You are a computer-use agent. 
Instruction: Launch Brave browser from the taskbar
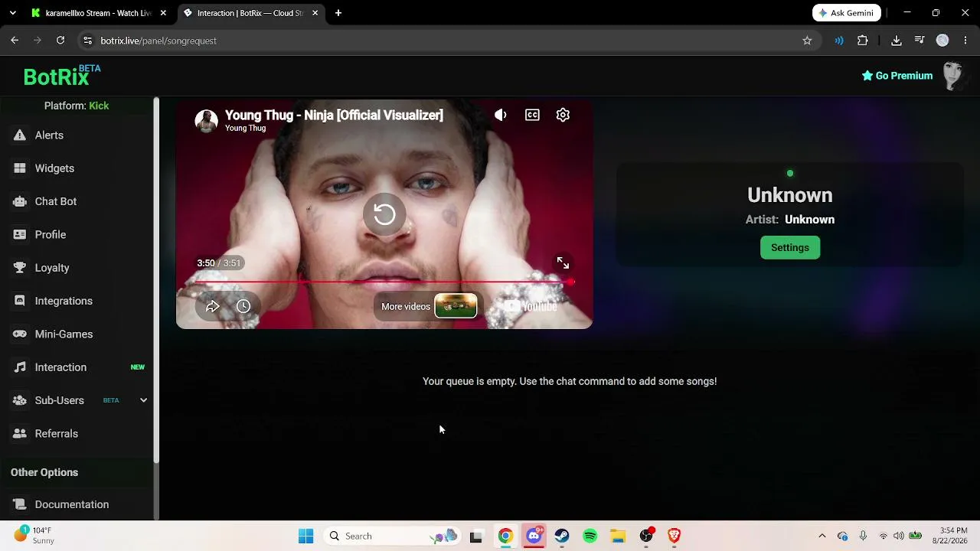(675, 536)
